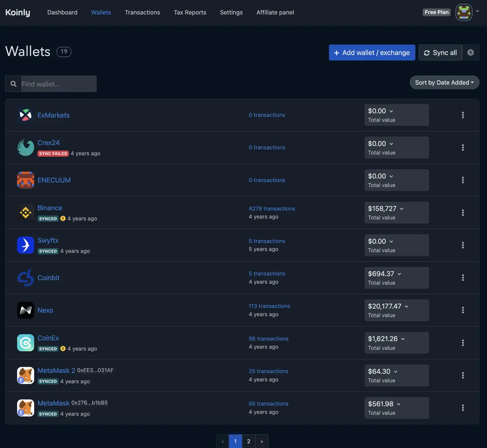This screenshot has width=487, height=448.
Task: Click the Add wallet / exchange button
Action: (x=372, y=53)
